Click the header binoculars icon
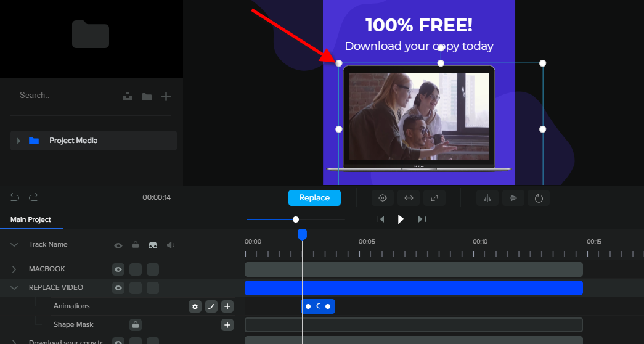This screenshot has height=344, width=644. pyautogui.click(x=153, y=245)
